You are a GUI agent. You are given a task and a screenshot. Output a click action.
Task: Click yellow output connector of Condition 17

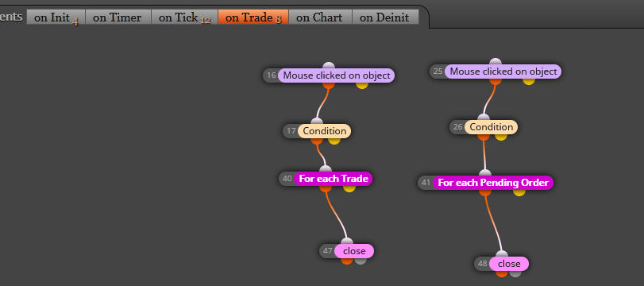tap(334, 140)
